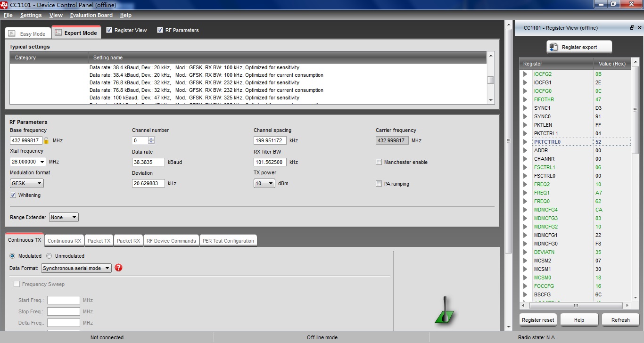Image resolution: width=644 pixels, height=343 pixels.
Task: Click the Typical settings list scroll-down arrow
Action: [x=491, y=100]
